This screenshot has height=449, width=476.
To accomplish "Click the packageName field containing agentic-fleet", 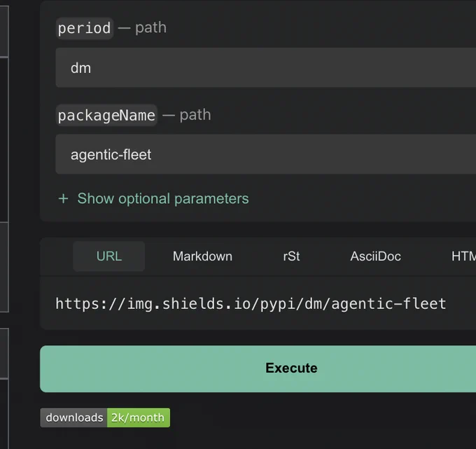I will point(265,154).
